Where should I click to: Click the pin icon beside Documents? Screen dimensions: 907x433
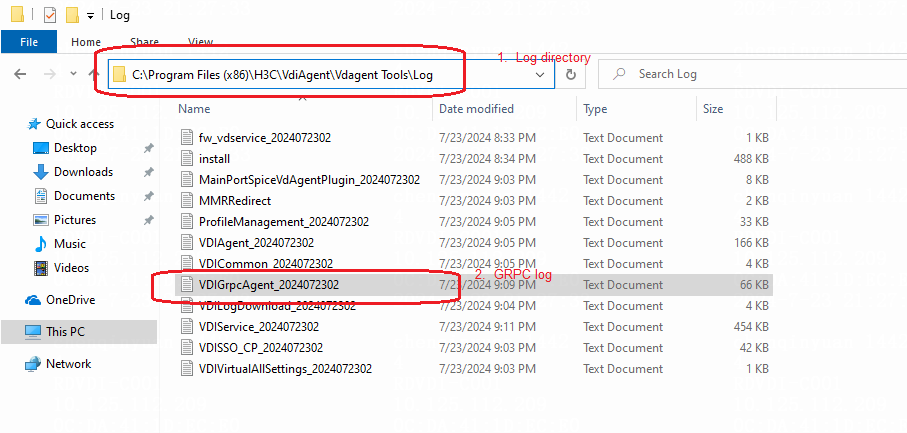(149, 197)
